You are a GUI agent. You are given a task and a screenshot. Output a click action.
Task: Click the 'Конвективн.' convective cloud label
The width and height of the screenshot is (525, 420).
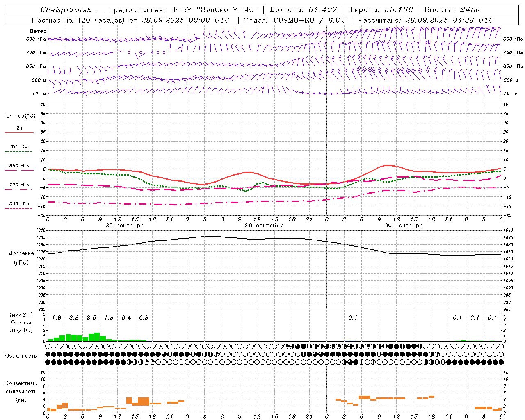21,383
